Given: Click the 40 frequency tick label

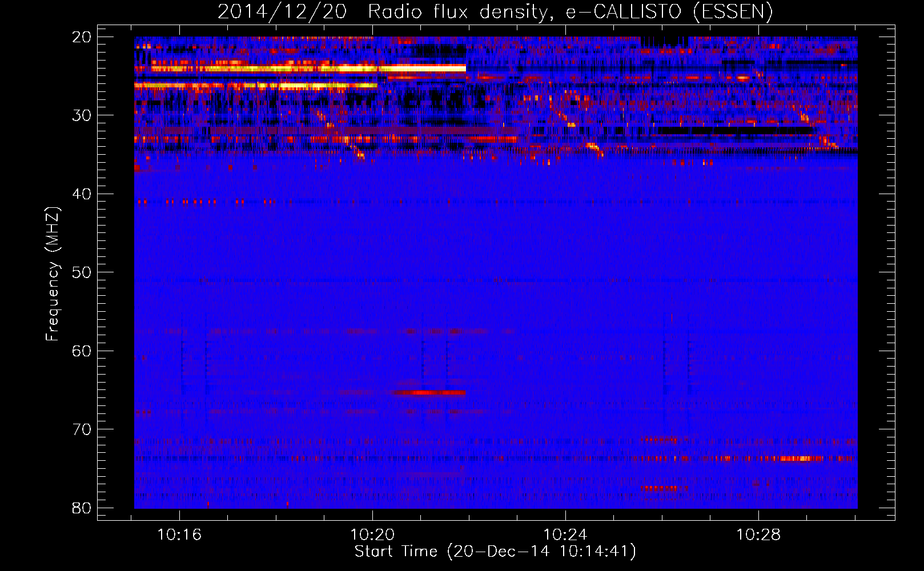Looking at the screenshot, I should point(82,194).
